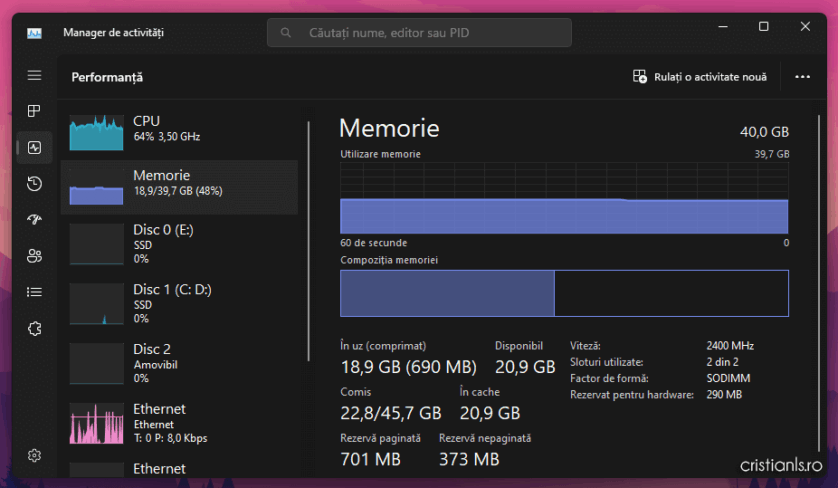Click the Disc 1 activity mini graph
Screen dimensions: 838x488
(x=96, y=304)
